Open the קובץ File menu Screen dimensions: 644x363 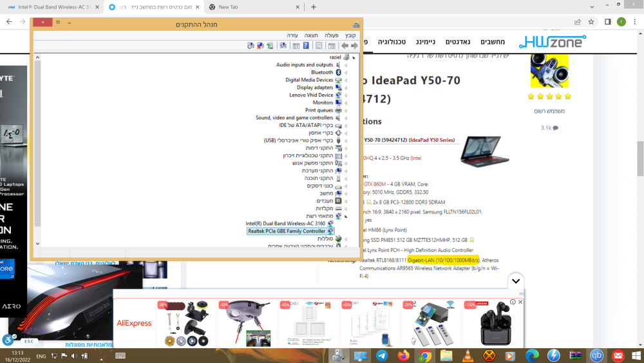[x=350, y=35]
